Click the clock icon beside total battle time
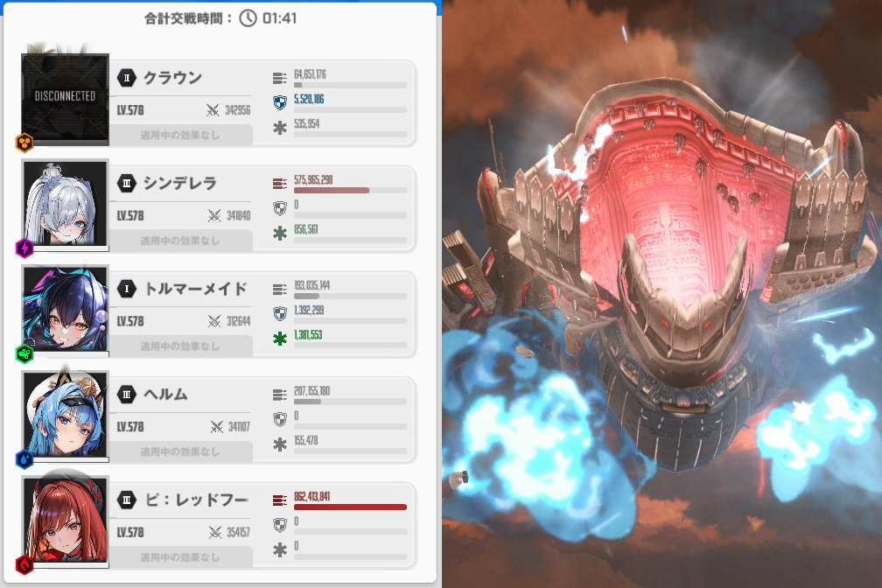This screenshot has width=882, height=588. tap(248, 17)
